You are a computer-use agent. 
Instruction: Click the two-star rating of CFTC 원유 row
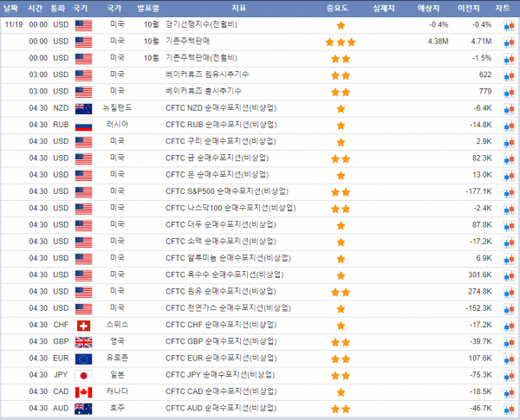pos(340,292)
